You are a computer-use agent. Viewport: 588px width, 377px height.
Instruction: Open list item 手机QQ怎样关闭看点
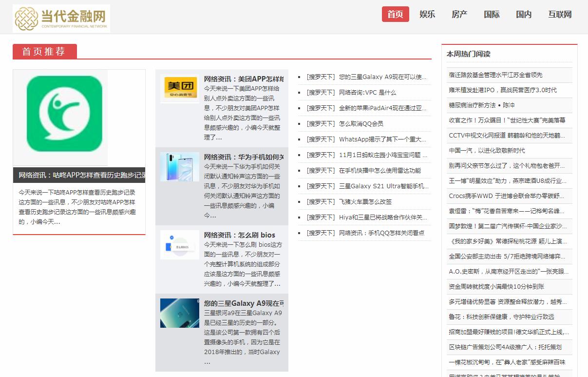(x=381, y=233)
